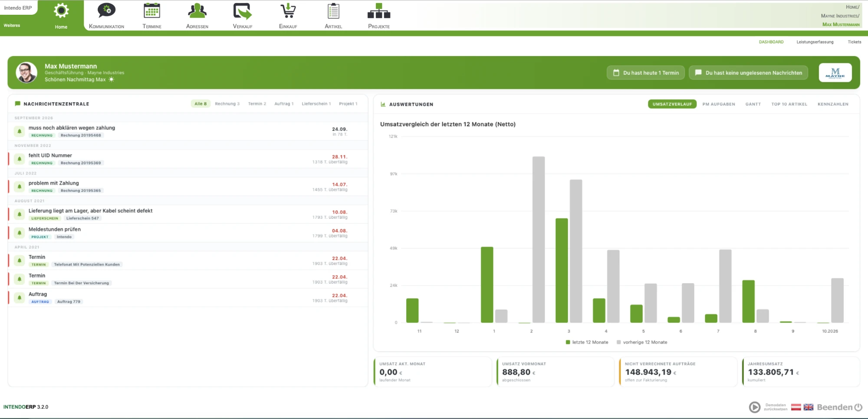Open the Kommunikation speech bubble icon
This screenshot has height=419, width=868.
[x=106, y=11]
